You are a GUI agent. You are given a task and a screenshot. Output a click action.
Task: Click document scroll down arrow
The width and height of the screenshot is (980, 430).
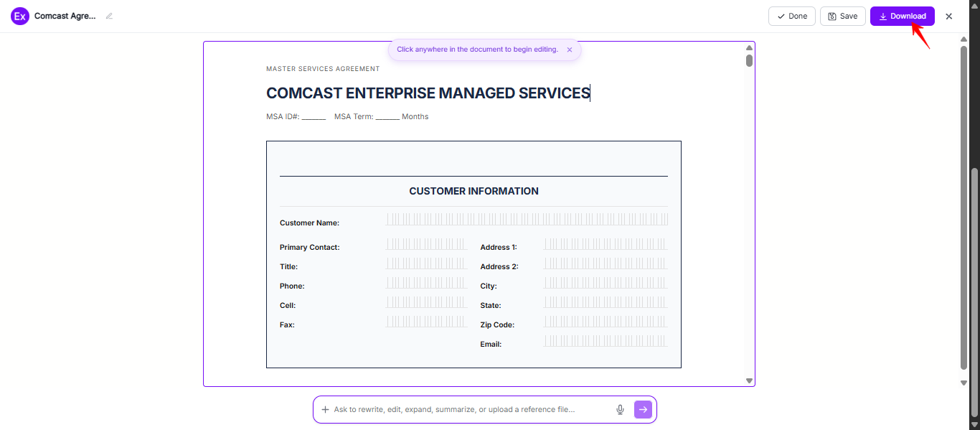tap(749, 381)
